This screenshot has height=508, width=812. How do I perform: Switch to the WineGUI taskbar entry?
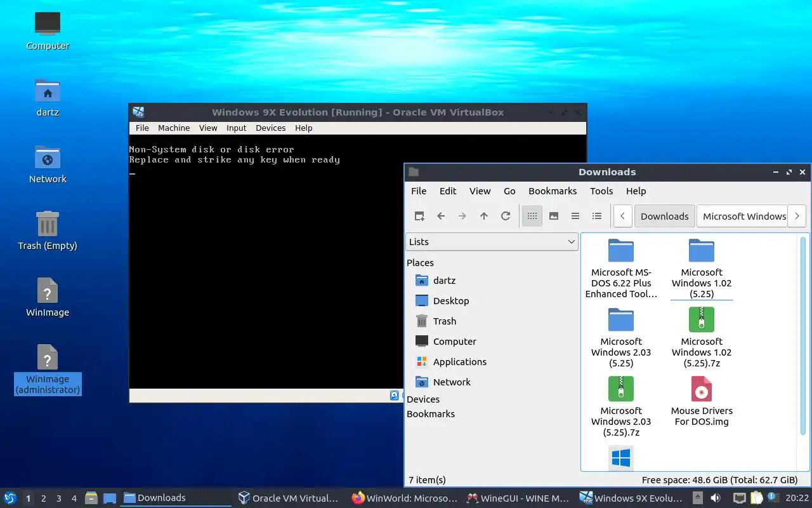pyautogui.click(x=518, y=498)
